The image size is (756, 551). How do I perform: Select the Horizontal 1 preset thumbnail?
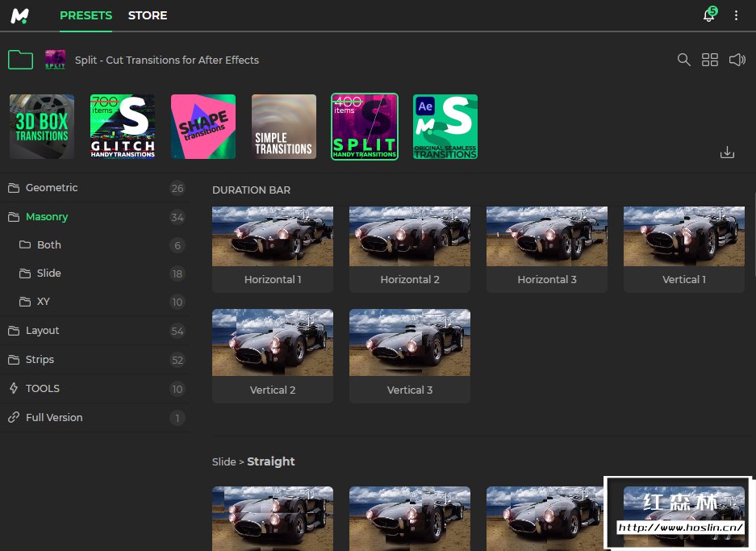tap(273, 236)
